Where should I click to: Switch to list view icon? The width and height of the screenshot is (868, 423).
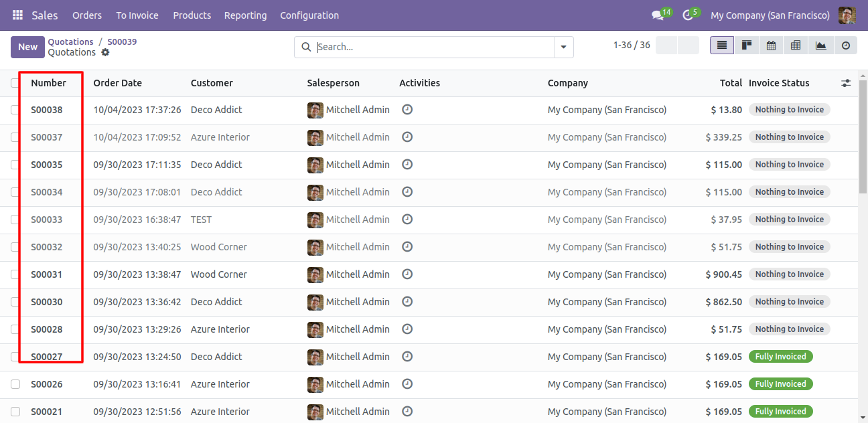(x=722, y=46)
